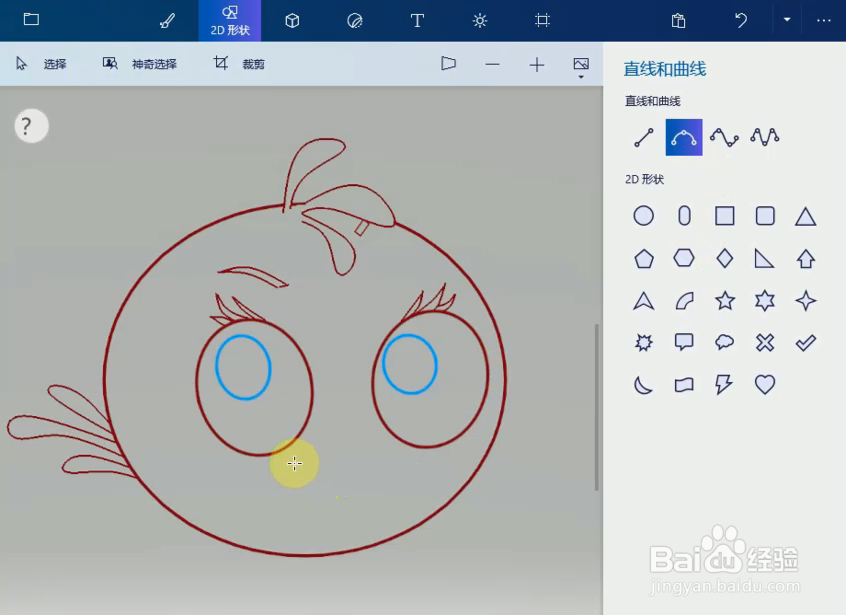
Task: Open the Stickers tab
Action: 354,20
